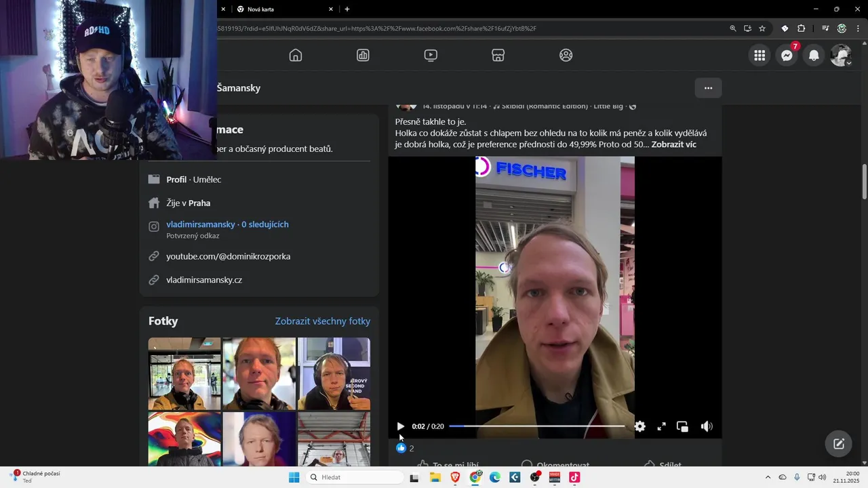The width and height of the screenshot is (868, 488).
Task: Seek on the video progress bar
Action: (536, 426)
